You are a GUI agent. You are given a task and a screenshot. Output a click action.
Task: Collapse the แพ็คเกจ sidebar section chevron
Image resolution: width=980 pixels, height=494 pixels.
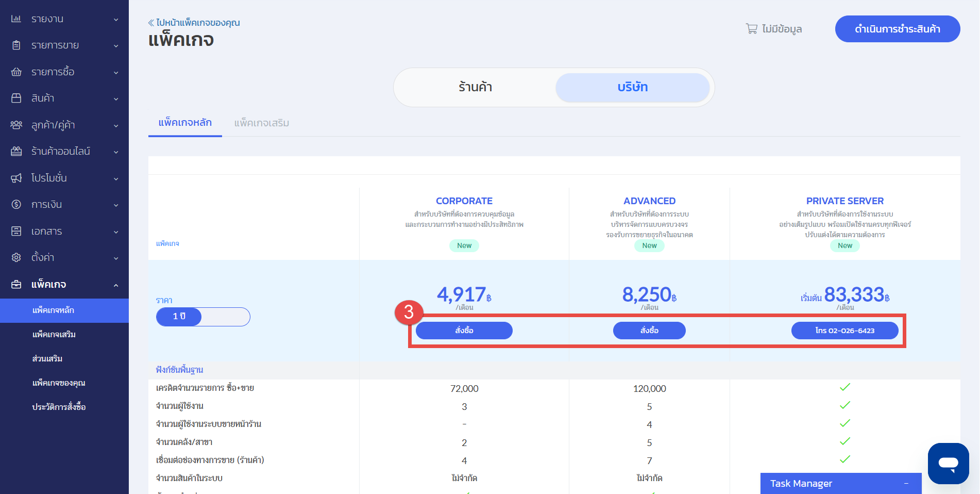(x=116, y=285)
